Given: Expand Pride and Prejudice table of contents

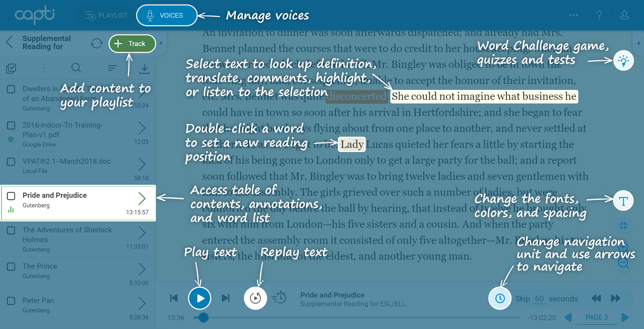Looking at the screenshot, I should click(142, 199).
